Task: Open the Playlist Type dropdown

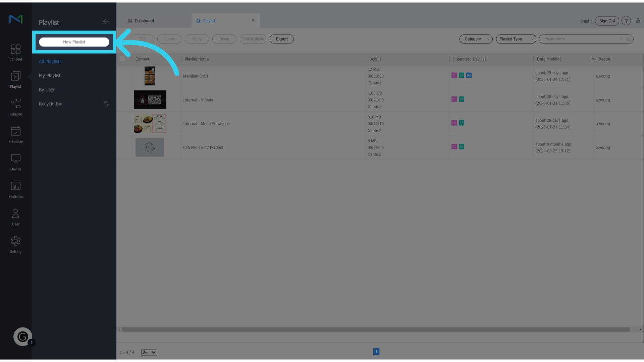Action: (x=516, y=39)
